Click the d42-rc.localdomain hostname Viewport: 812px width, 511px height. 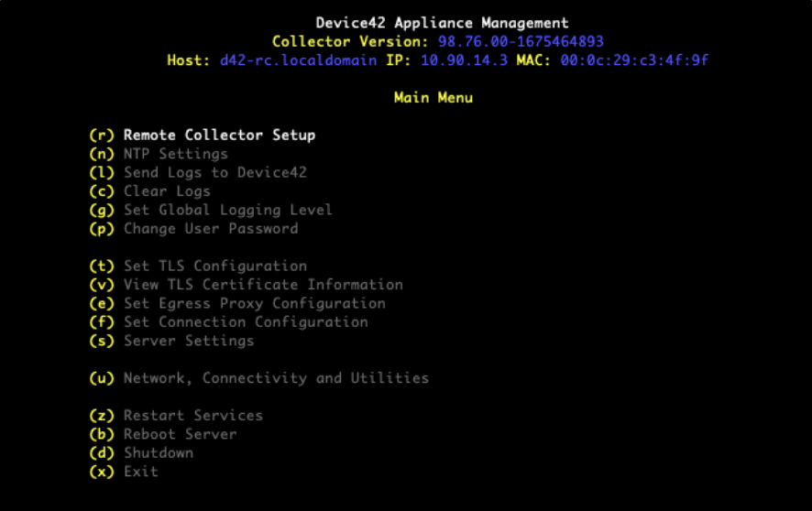click(299, 60)
